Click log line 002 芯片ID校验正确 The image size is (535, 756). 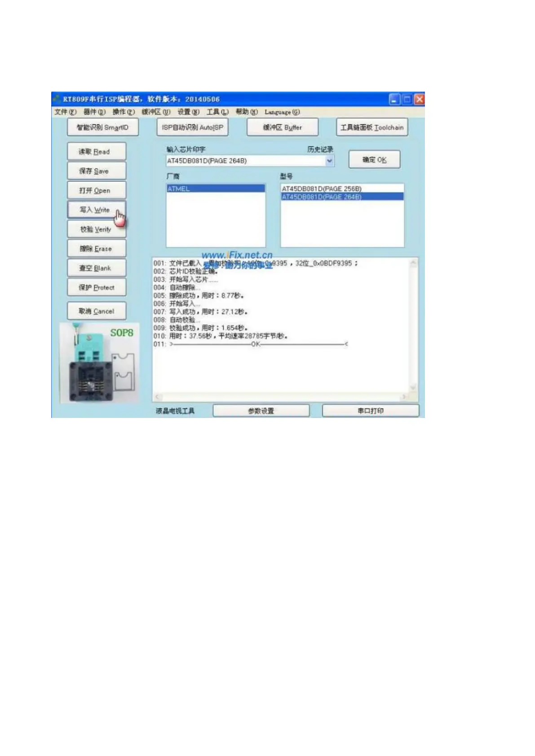click(x=186, y=271)
